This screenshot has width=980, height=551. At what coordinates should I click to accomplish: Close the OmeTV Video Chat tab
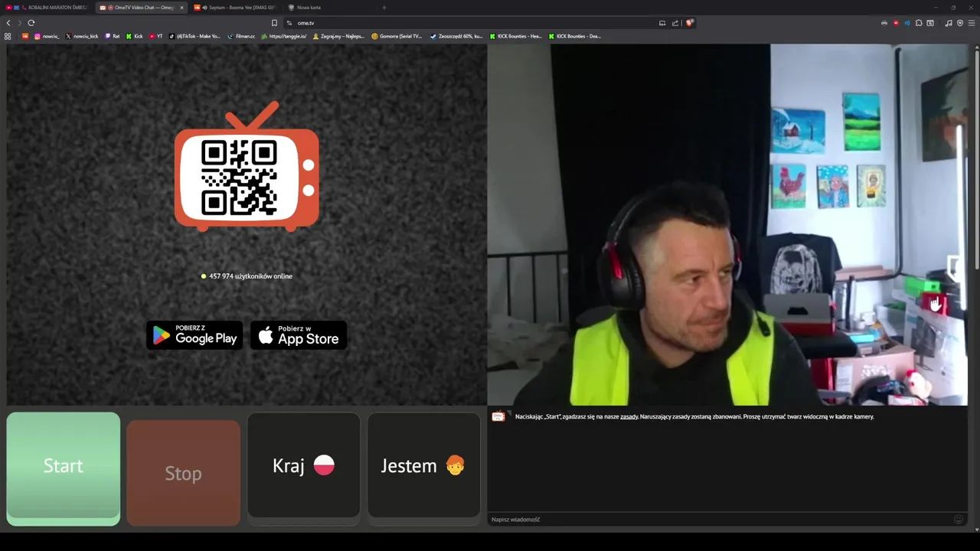(181, 8)
